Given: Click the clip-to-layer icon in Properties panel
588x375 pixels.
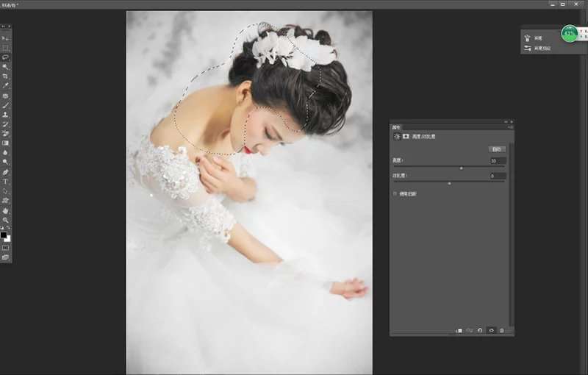Looking at the screenshot, I should [x=459, y=331].
